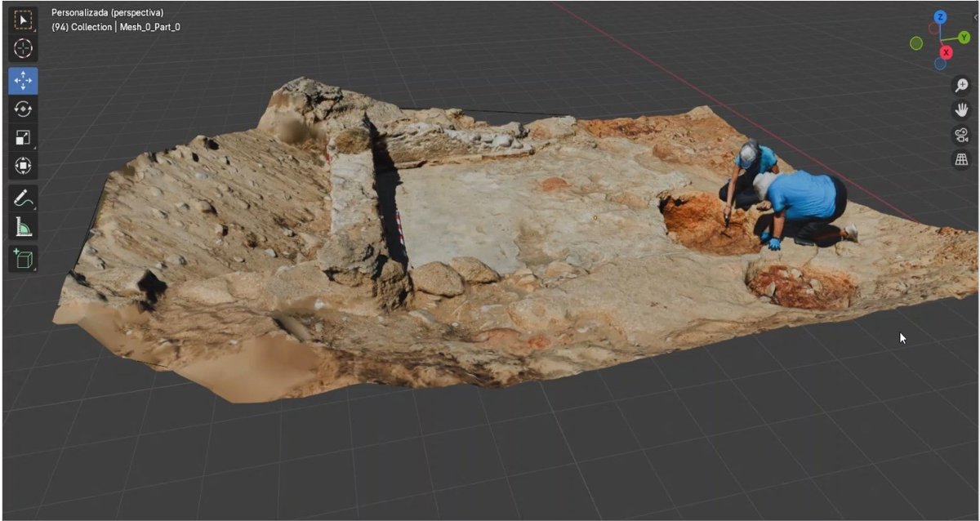Choose the Move tool in toolbar
Screen dimensions: 980x521
tap(23, 80)
